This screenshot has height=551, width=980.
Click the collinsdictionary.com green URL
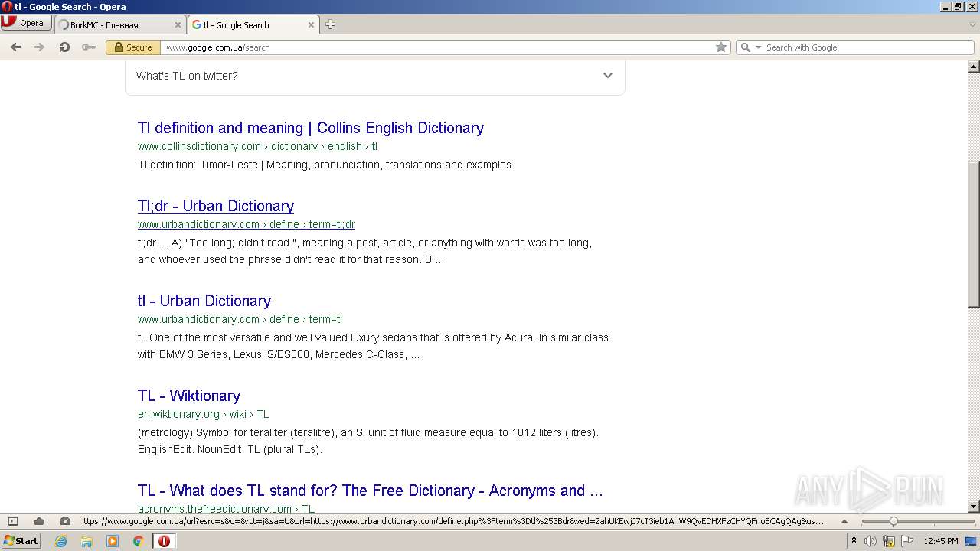click(x=257, y=146)
